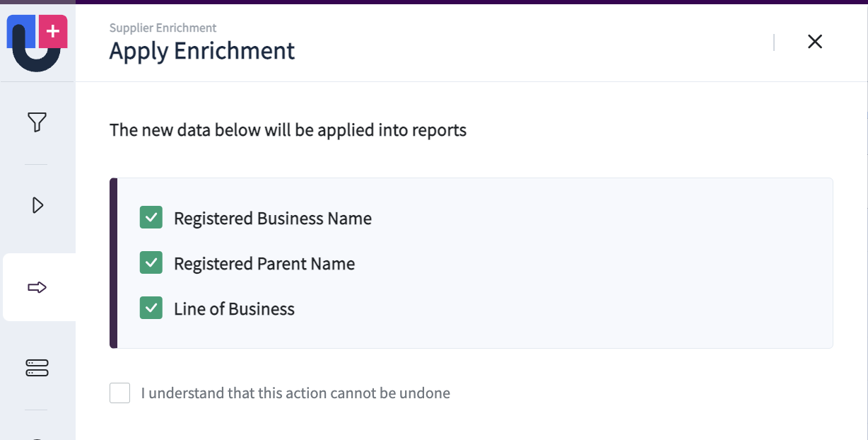The height and width of the screenshot is (440, 868).
Task: Click the vertical divider beside the close button
Action: pyautogui.click(x=775, y=42)
